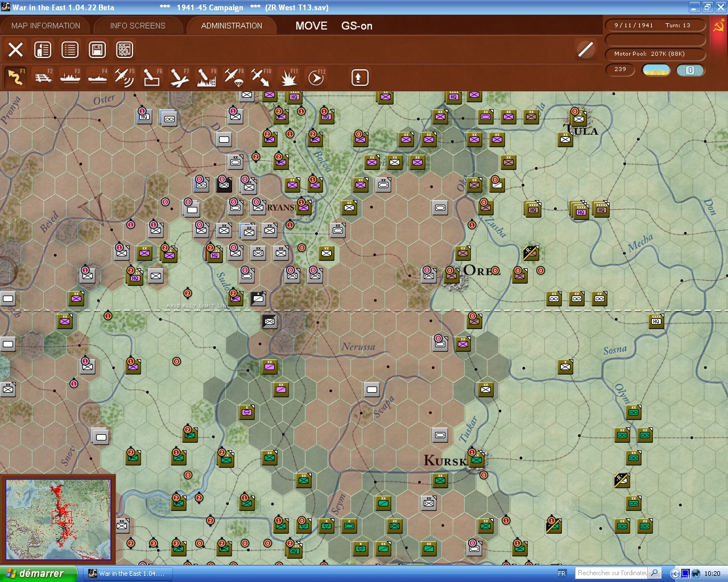728x582 pixels.
Task: Click the clear weather indicator in the info panel
Action: pyautogui.click(x=656, y=70)
